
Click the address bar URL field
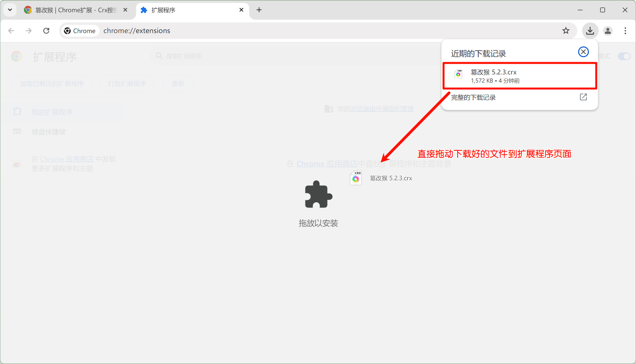tap(315, 31)
